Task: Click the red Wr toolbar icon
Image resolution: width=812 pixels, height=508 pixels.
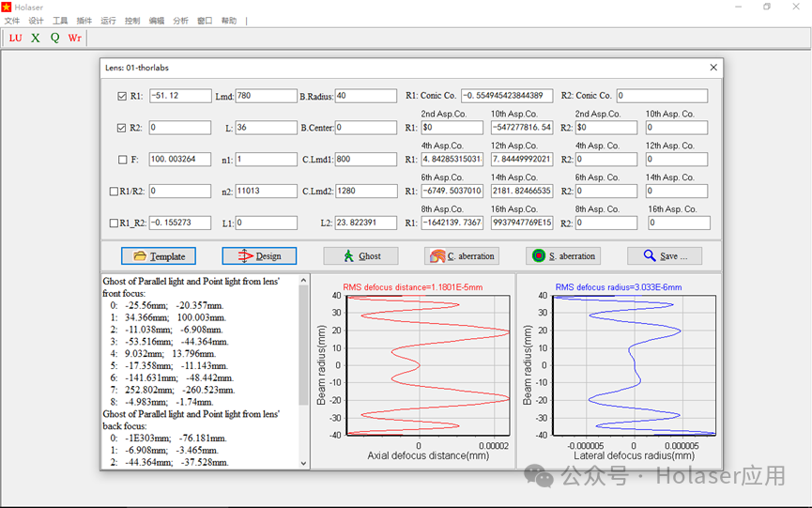Action: 74,38
